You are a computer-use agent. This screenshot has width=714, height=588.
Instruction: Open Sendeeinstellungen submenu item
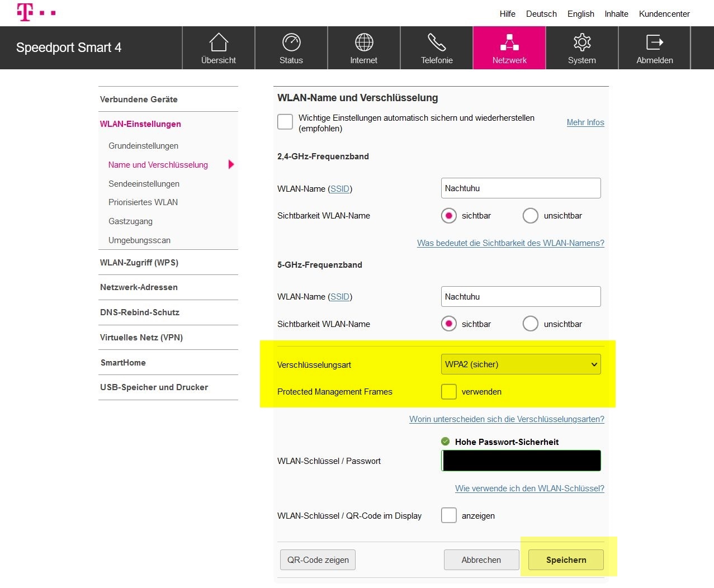[x=144, y=184]
